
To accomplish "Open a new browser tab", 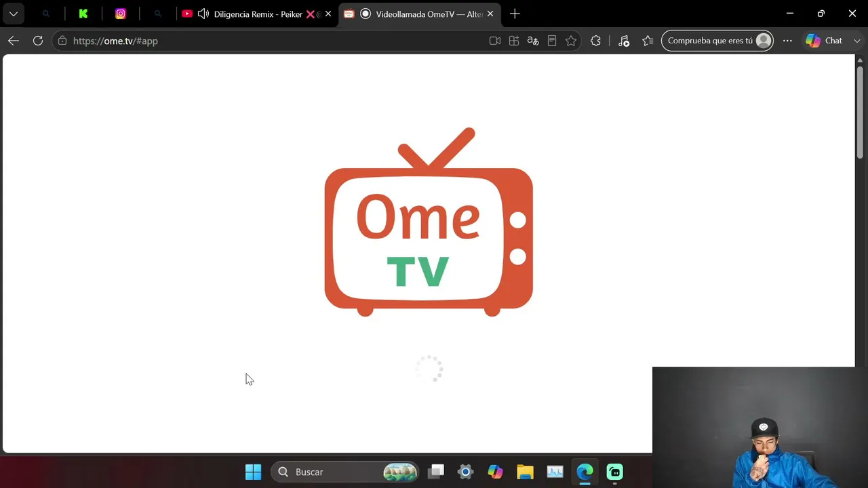I will pyautogui.click(x=515, y=14).
